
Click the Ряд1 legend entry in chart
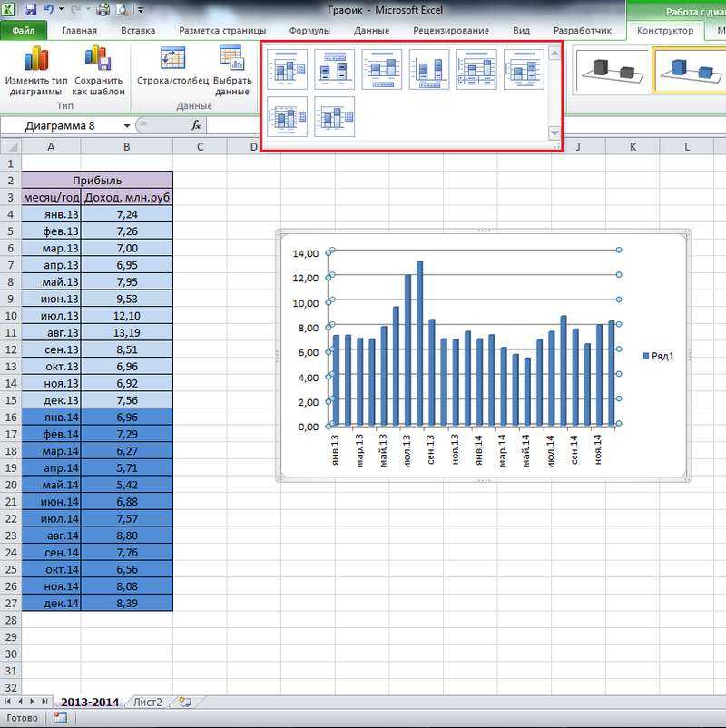pos(658,356)
